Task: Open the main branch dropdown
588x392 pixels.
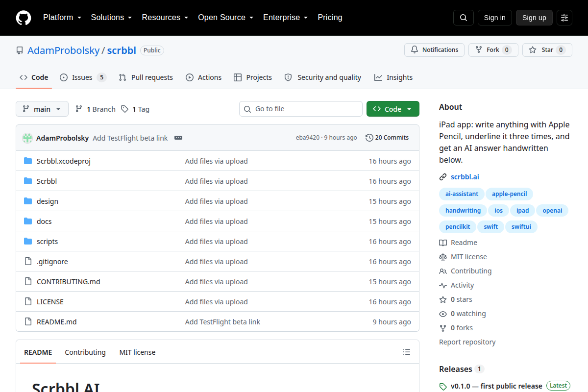Action: [x=42, y=109]
